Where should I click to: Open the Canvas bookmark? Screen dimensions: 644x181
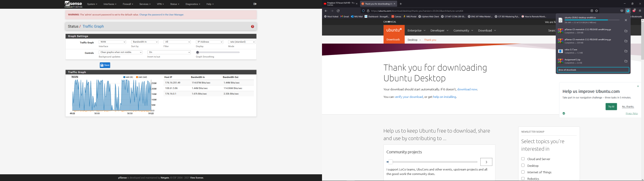click(x=396, y=16)
